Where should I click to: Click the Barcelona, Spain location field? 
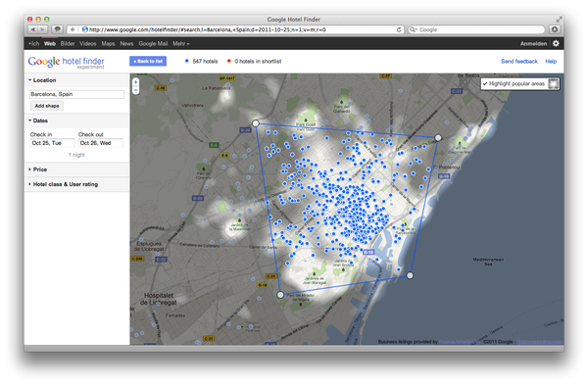coord(76,94)
